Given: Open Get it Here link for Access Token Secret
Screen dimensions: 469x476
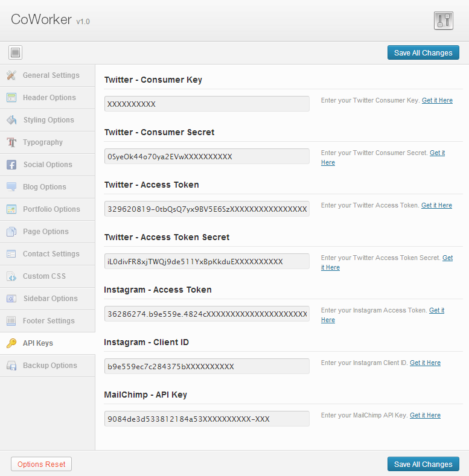Looking at the screenshot, I should [x=447, y=258].
